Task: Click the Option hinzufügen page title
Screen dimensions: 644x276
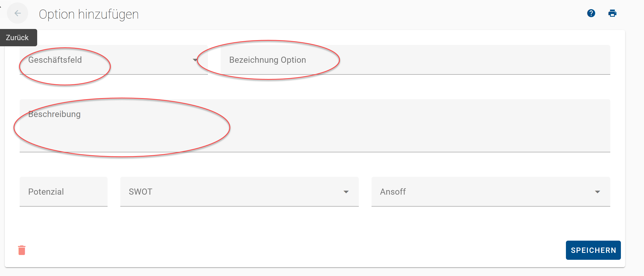Action: point(89,14)
